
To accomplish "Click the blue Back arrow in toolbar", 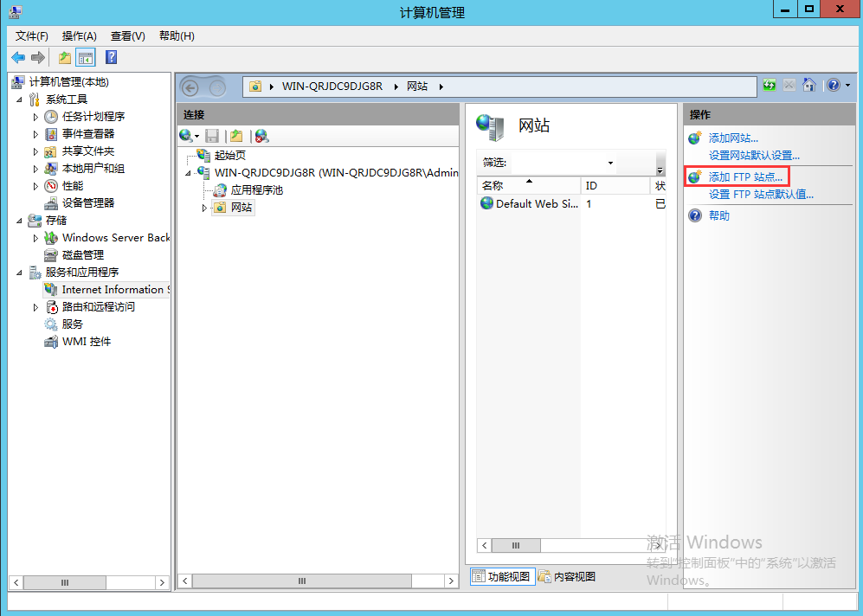I will click(18, 57).
